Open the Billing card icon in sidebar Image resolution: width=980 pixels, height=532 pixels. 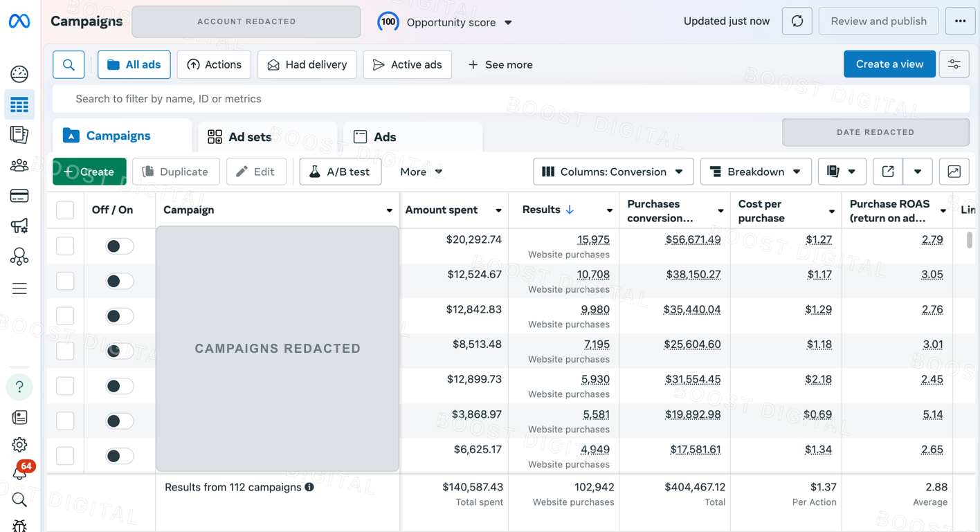point(19,196)
